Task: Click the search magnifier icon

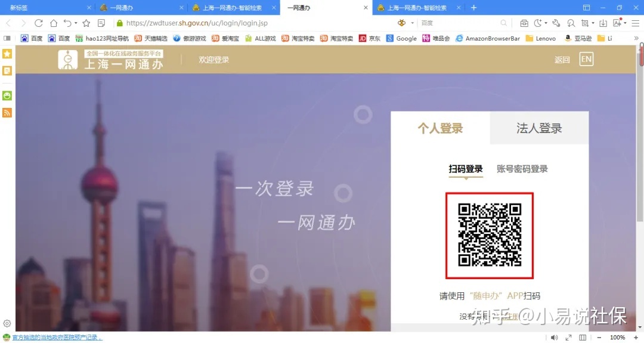Action: coord(503,23)
